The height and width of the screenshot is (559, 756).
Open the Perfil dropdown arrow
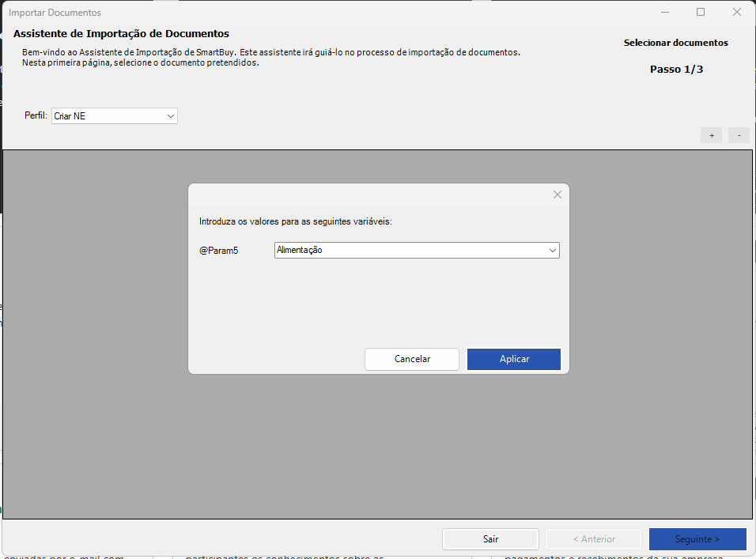[171, 116]
